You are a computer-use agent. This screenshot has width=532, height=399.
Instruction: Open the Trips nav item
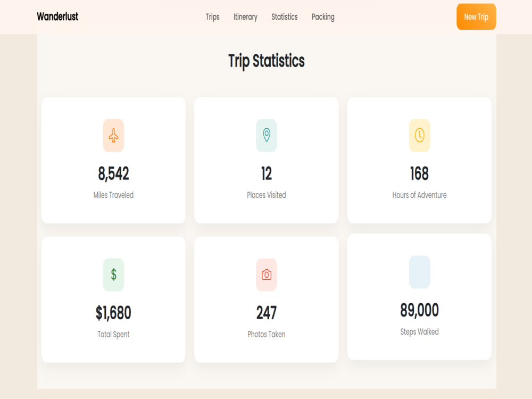(212, 17)
